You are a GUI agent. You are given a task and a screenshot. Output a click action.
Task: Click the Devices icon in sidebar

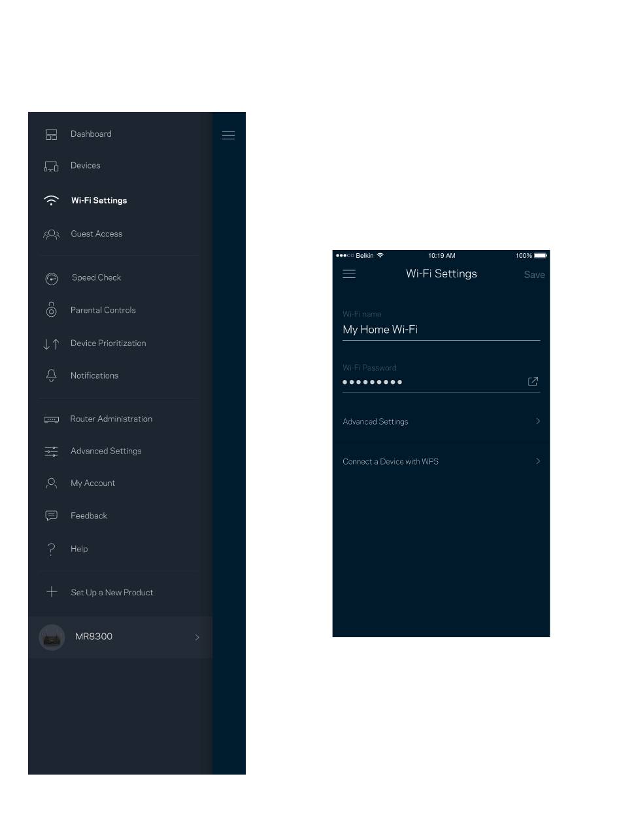tap(51, 166)
